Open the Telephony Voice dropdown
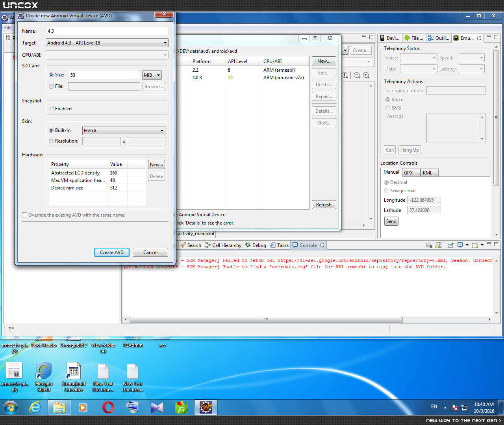The image size is (504, 425). click(x=419, y=58)
